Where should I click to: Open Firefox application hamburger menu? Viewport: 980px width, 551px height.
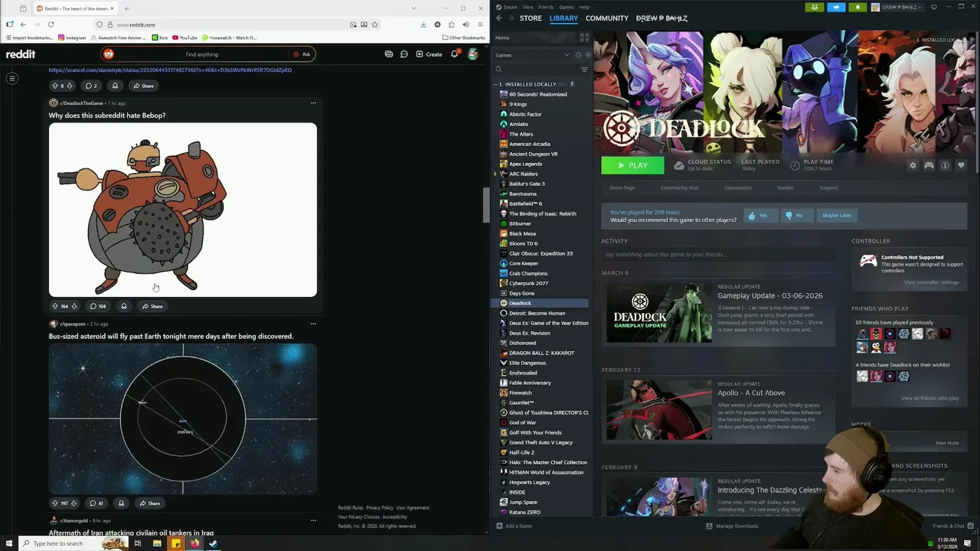coord(479,24)
